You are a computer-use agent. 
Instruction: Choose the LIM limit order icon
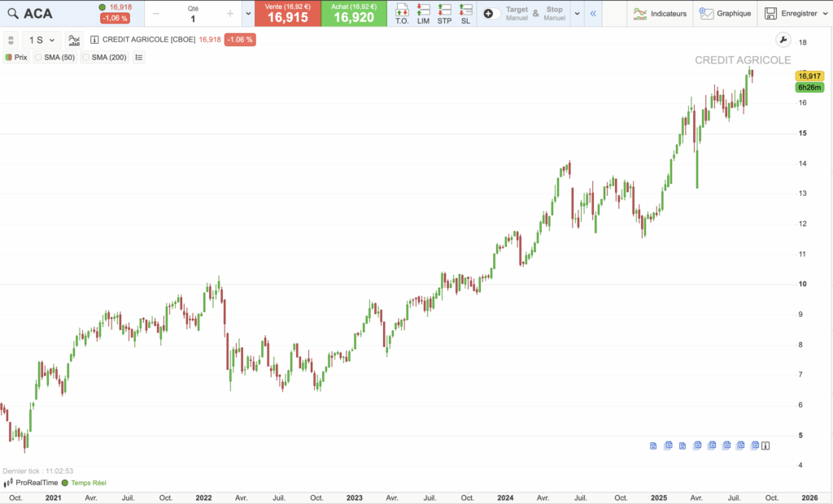pyautogui.click(x=422, y=13)
